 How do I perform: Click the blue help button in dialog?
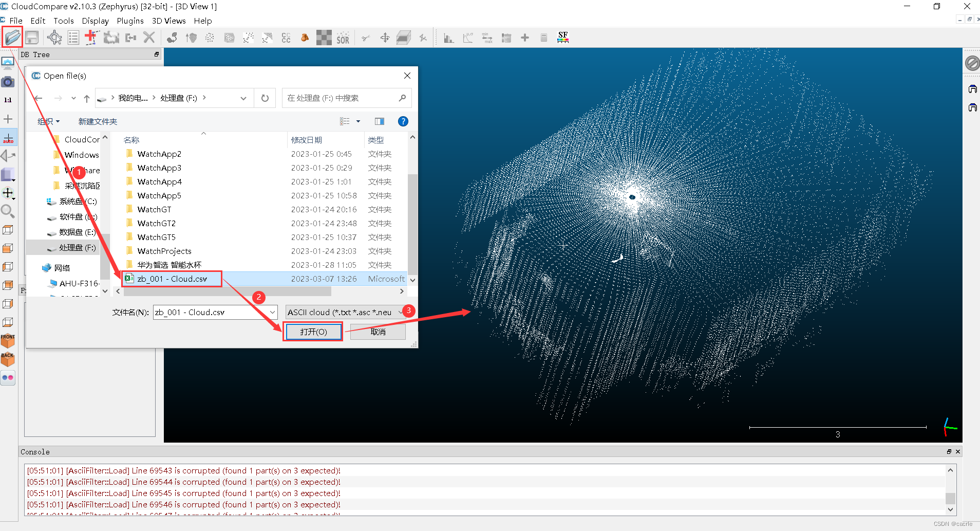pos(403,121)
